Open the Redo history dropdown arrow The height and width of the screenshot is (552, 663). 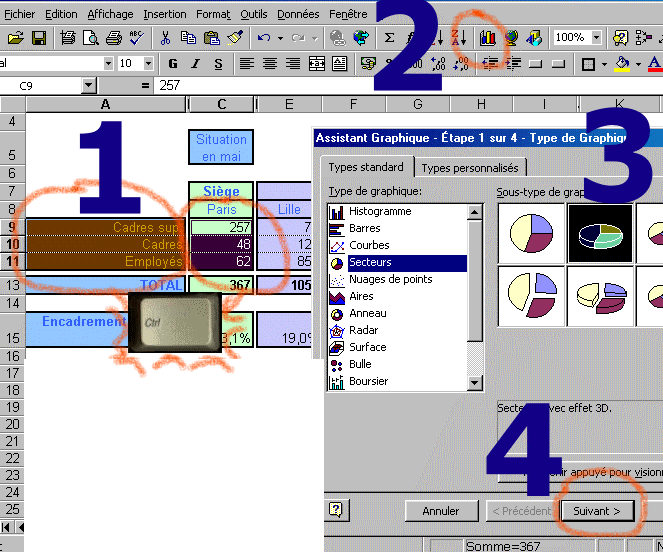pyautogui.click(x=315, y=38)
